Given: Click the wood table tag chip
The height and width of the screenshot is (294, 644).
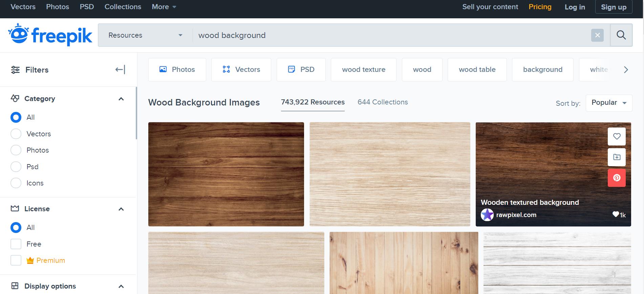Looking at the screenshot, I should click(477, 70).
